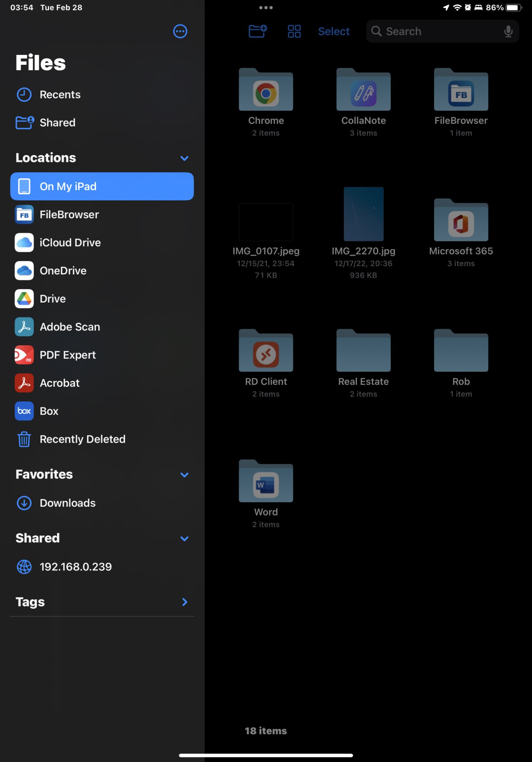Open iCloud Drive location
This screenshot has height=762, width=532.
pyautogui.click(x=102, y=243)
